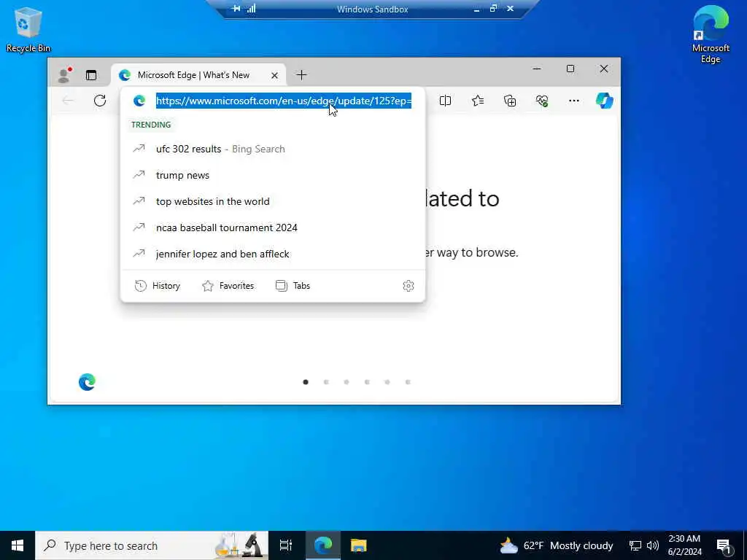This screenshot has width=747, height=560.
Task: Filter address bar search by History
Action: pyautogui.click(x=158, y=286)
